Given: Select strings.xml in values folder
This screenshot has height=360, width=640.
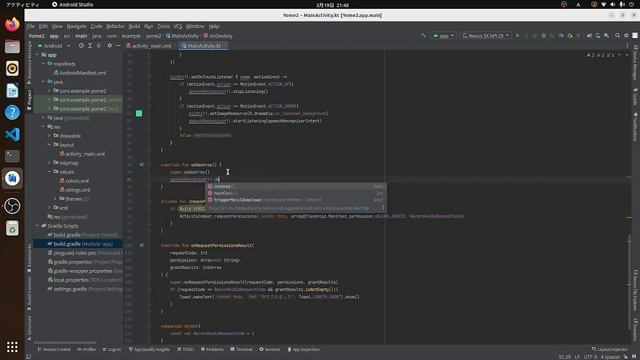Looking at the screenshot, I should (x=75, y=190).
